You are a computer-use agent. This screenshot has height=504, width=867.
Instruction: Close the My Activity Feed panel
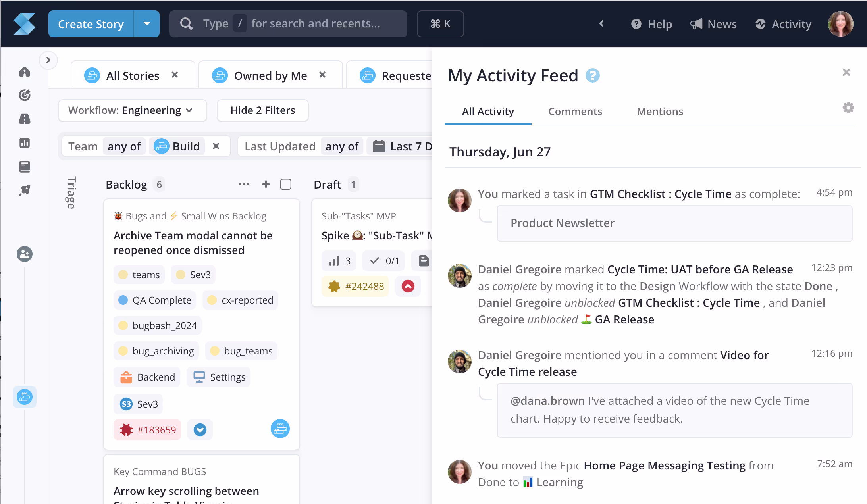point(846,72)
